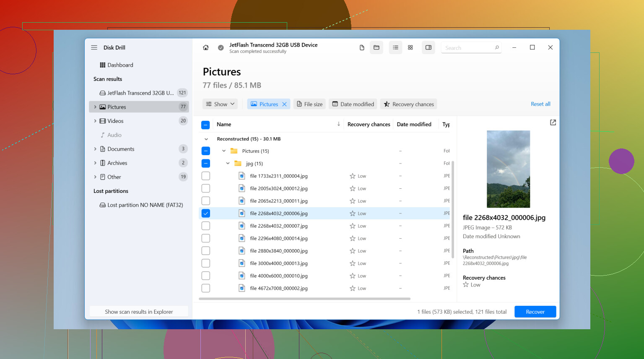Screen dimensions: 644x359
Task: Select list view layout icon
Action: point(395,47)
